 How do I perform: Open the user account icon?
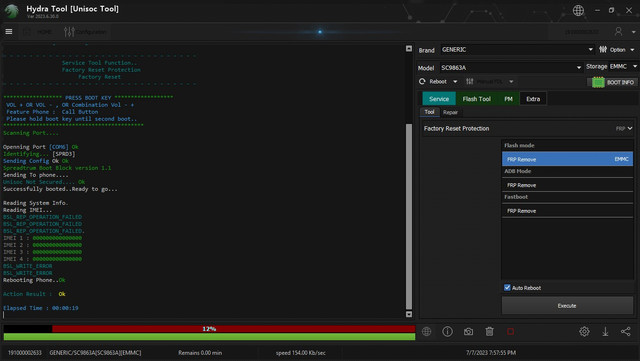618,31
